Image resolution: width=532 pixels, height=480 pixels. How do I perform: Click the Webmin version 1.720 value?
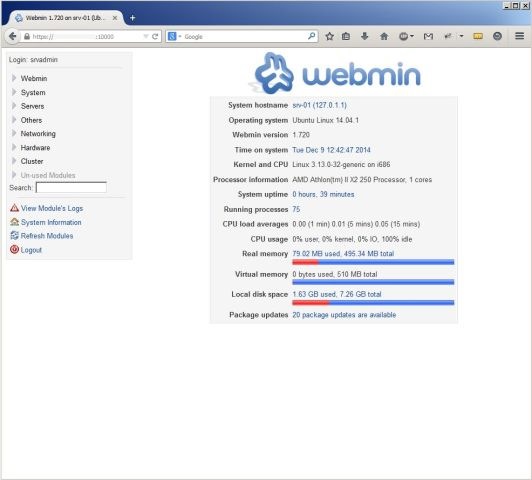pyautogui.click(x=301, y=135)
